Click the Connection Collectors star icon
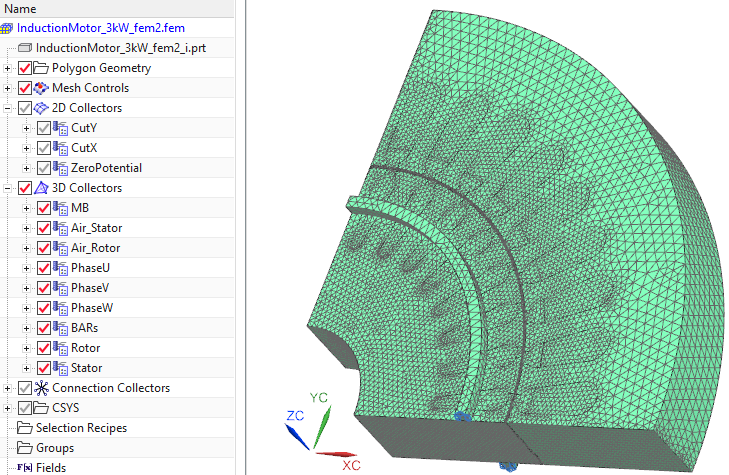The image size is (729, 475). (41, 388)
